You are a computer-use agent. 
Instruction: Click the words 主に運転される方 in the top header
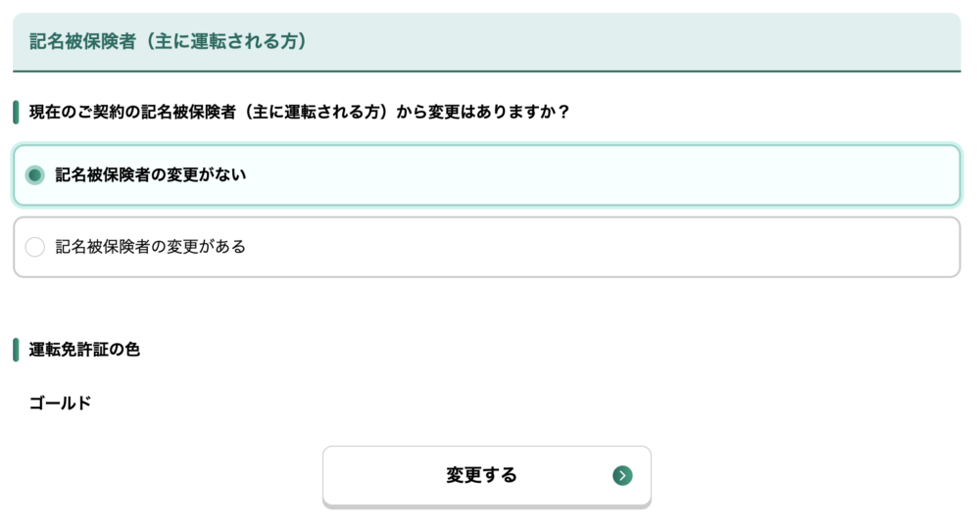[226, 41]
